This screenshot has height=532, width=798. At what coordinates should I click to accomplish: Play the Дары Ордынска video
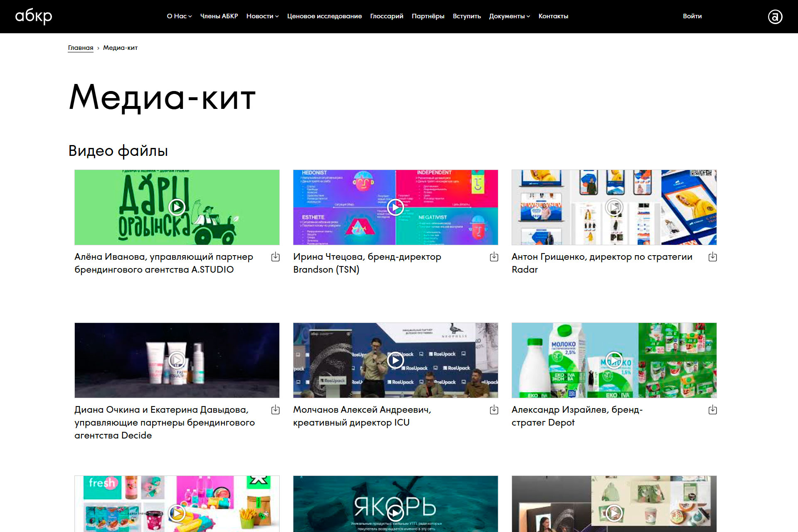coord(177,207)
